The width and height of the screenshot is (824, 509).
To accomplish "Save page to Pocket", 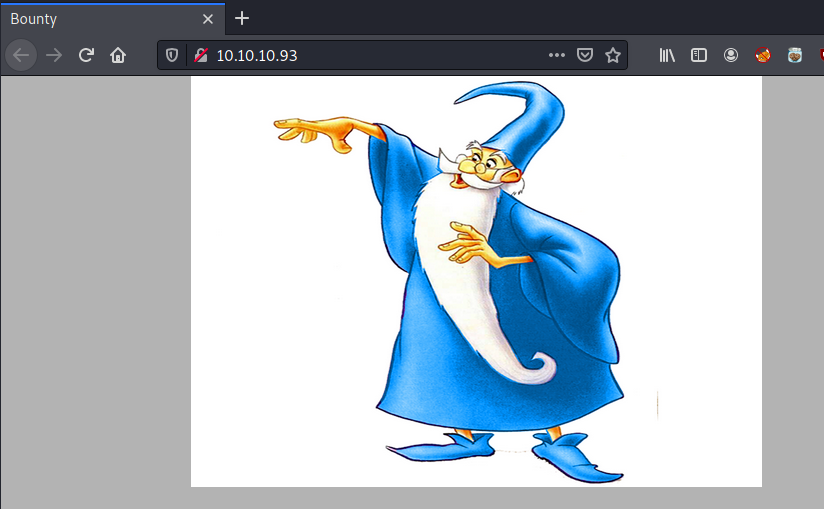I will point(585,55).
